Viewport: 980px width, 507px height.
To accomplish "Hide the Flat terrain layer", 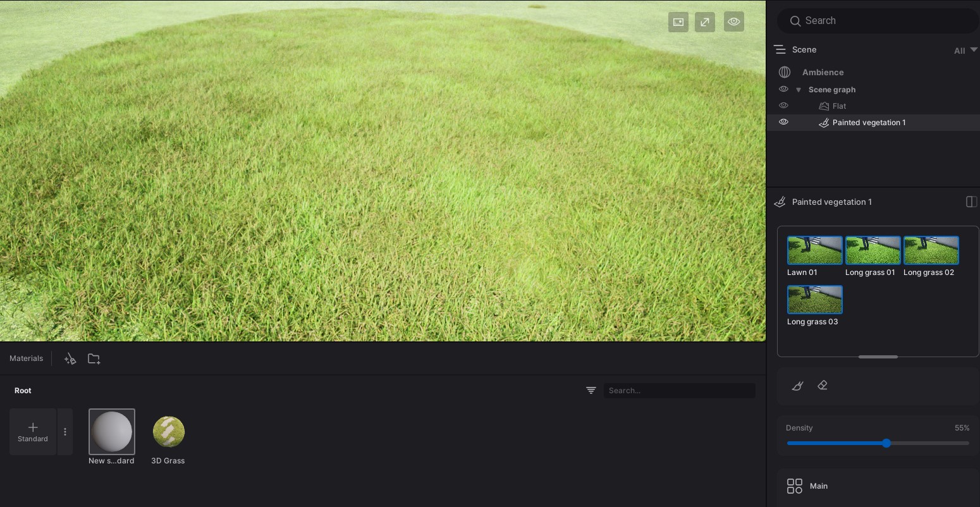I will point(783,106).
